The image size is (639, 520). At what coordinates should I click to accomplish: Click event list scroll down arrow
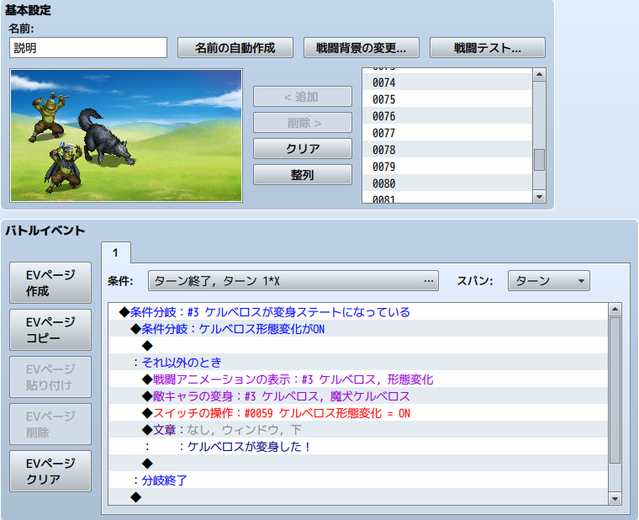click(615, 498)
